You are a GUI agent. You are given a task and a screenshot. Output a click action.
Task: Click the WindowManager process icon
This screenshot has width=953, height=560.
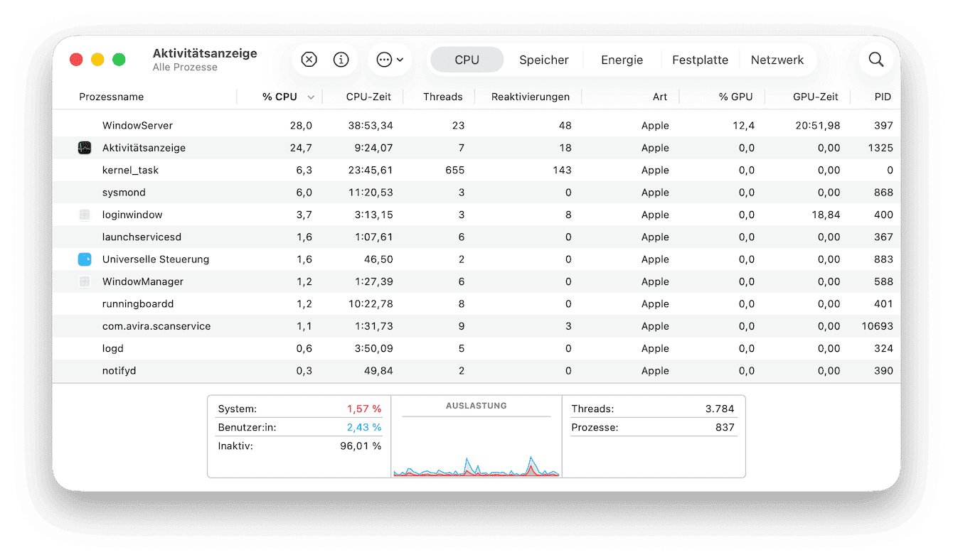pyautogui.click(x=85, y=281)
